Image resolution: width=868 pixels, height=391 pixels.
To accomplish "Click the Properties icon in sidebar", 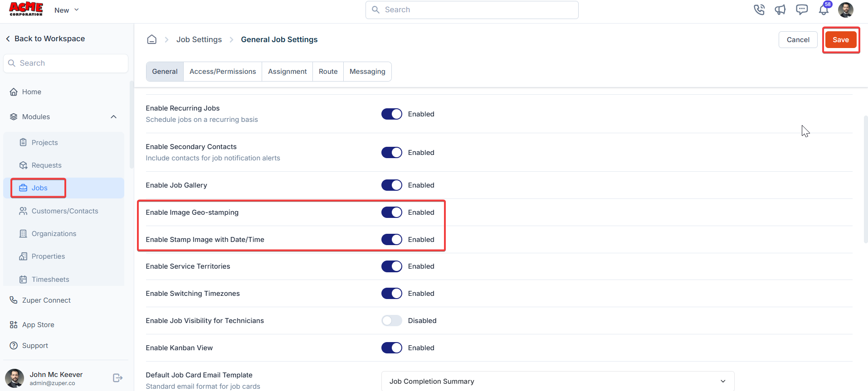I will point(23,256).
